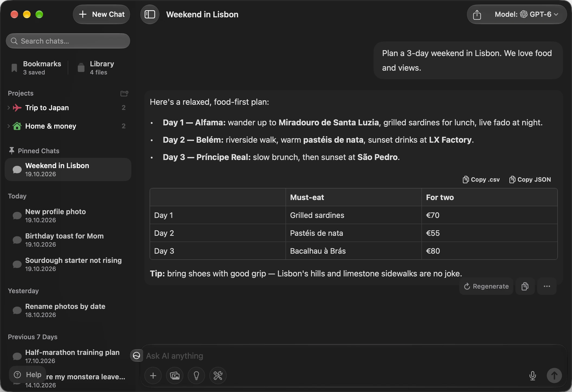Click the send arrow button
572x392 pixels.
click(x=554, y=376)
